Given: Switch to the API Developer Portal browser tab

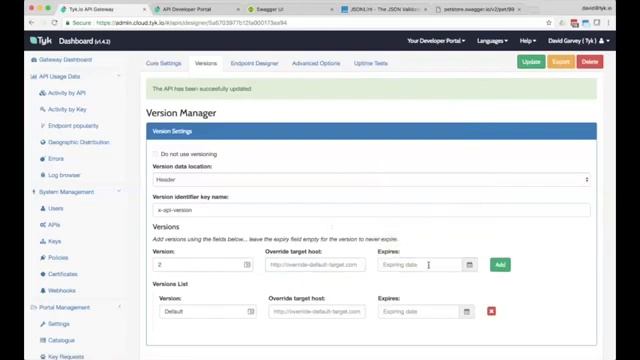Looking at the screenshot, I should click(x=196, y=9).
